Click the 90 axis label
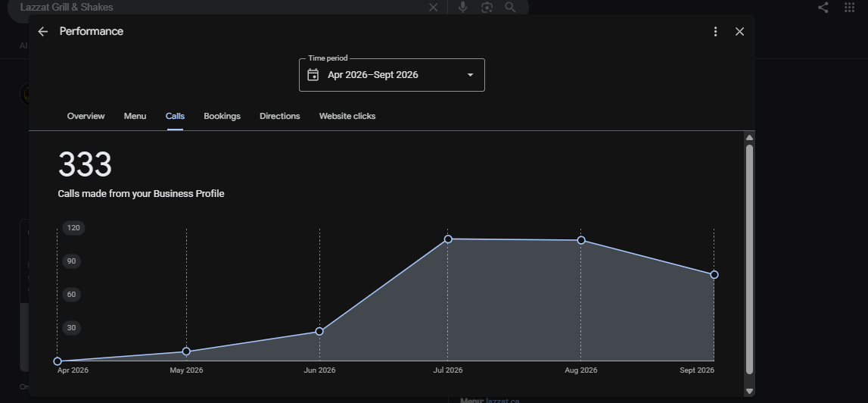 (71, 261)
